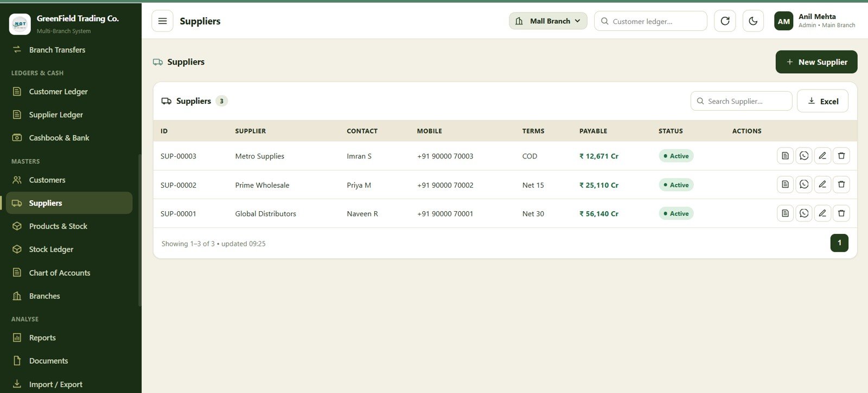
Task: Click the ₹ 12,671 Cr payable amount
Action: tap(599, 156)
